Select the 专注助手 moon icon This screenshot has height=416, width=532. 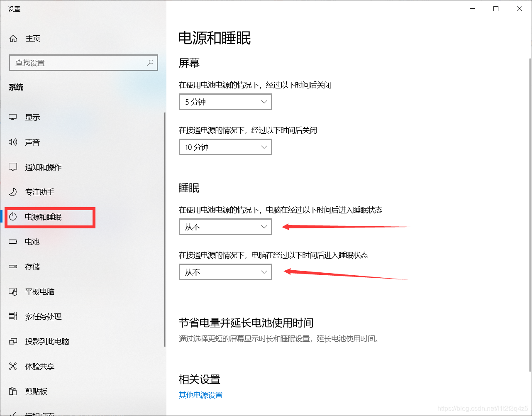[13, 192]
